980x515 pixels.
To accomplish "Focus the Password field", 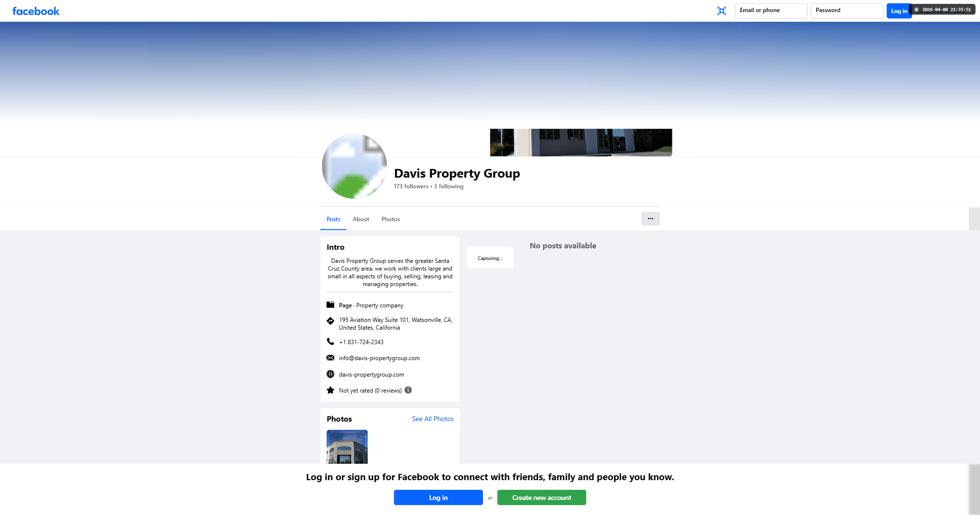I will [x=847, y=11].
